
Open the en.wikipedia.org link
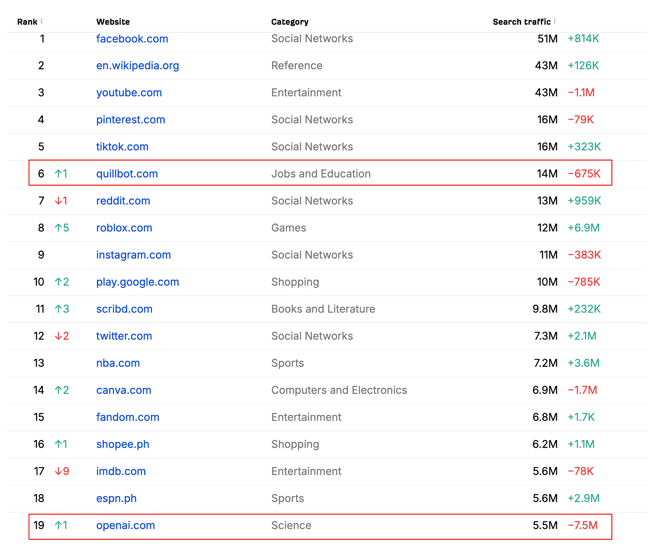[x=137, y=66]
